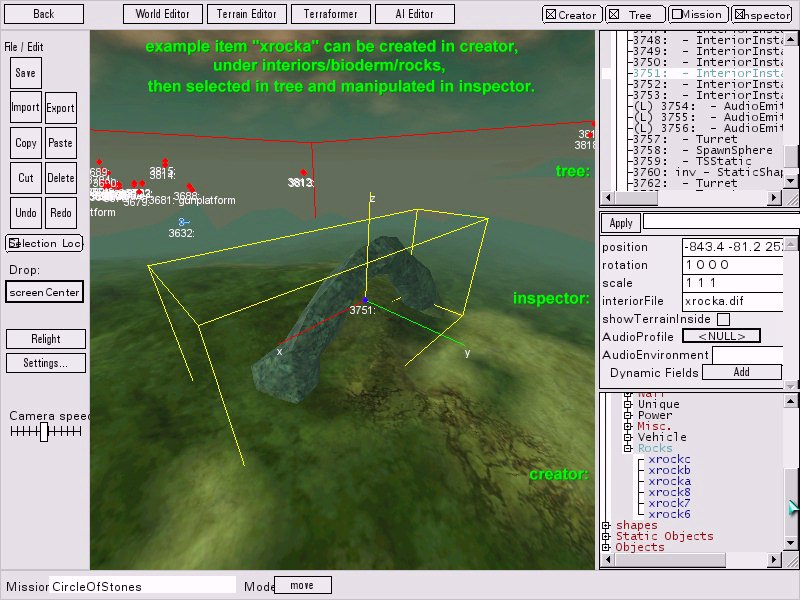
Task: Add a dynamic field
Action: (x=742, y=372)
